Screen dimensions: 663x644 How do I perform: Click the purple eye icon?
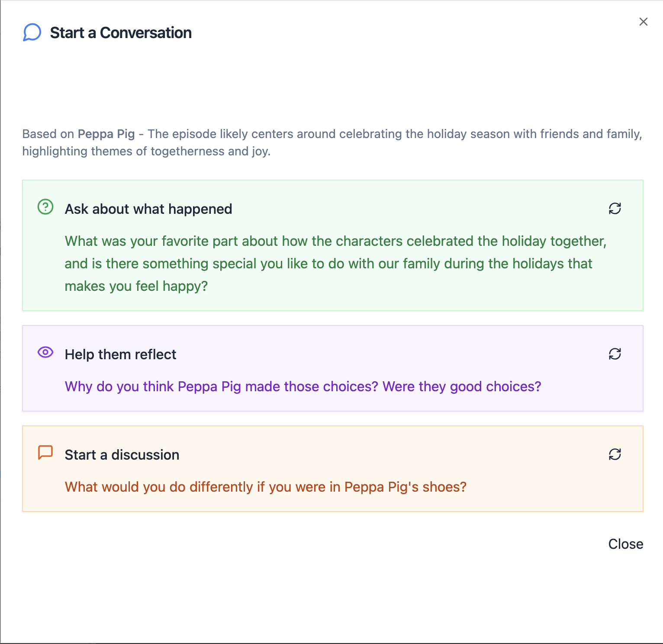[45, 352]
